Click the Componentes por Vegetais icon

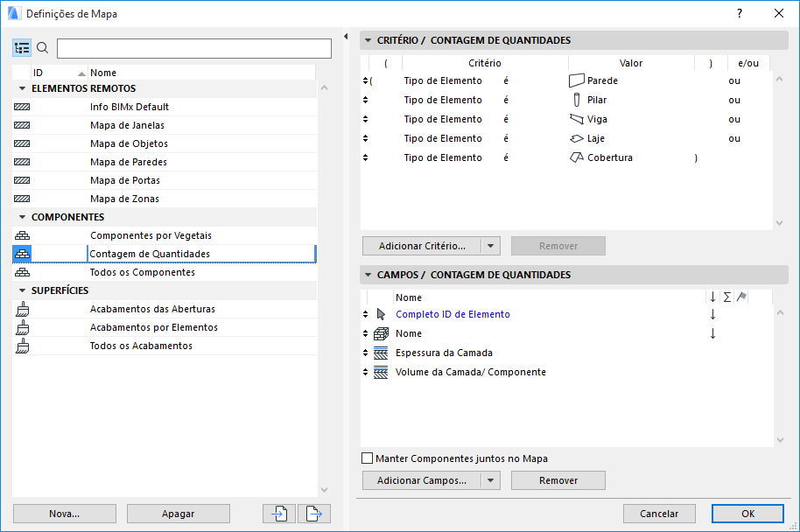(x=23, y=235)
